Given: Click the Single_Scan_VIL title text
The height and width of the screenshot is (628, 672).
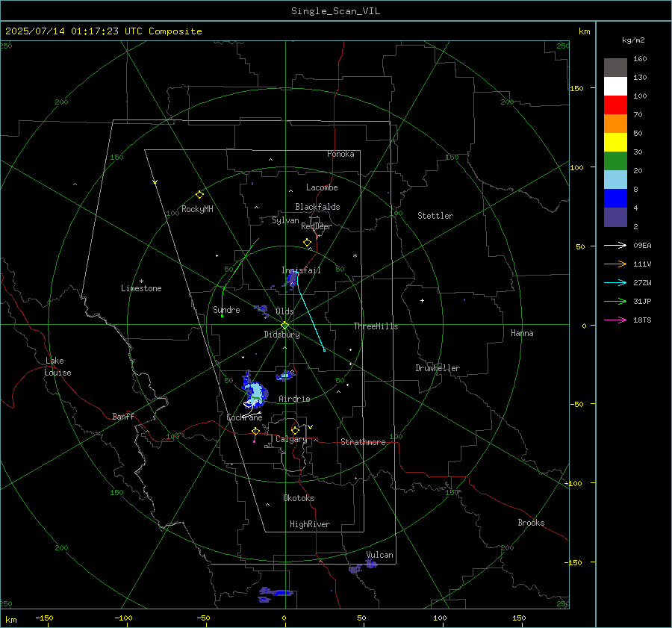Looking at the screenshot, I should click(x=335, y=11).
